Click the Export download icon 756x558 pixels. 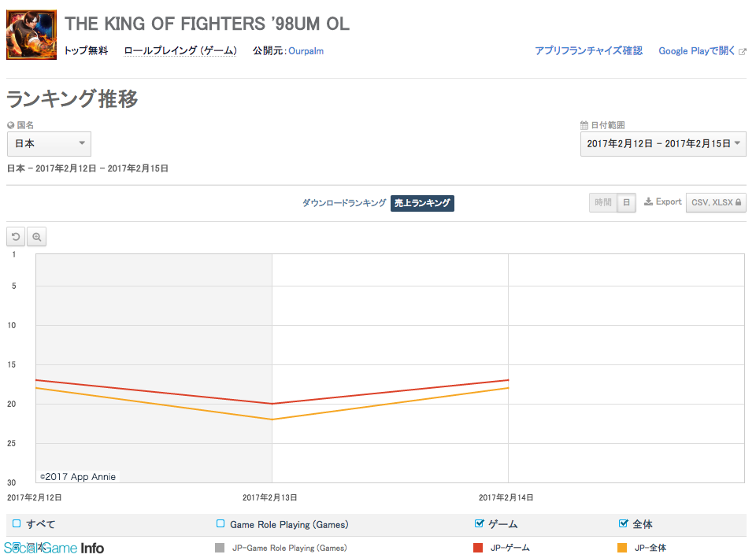[648, 201]
